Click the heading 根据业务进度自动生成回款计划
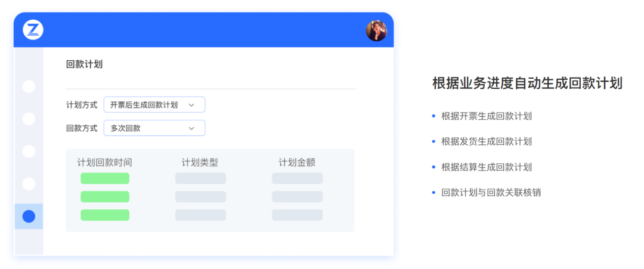This screenshot has width=644, height=269. pyautogui.click(x=527, y=84)
